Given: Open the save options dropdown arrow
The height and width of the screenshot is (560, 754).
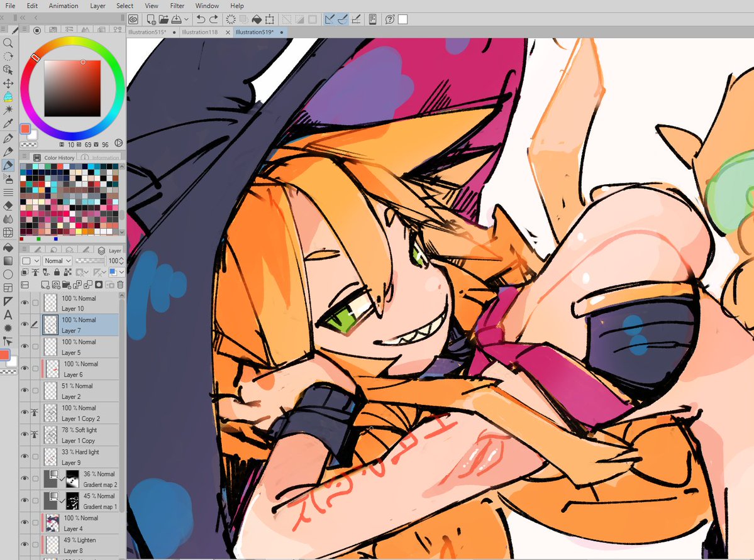Looking at the screenshot, I should point(186,19).
